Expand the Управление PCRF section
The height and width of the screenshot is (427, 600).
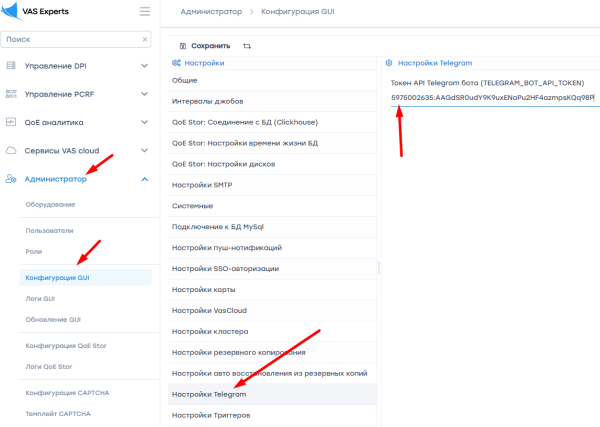pyautogui.click(x=145, y=94)
